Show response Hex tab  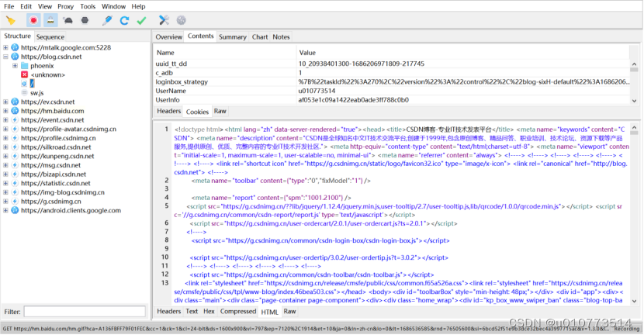(x=209, y=311)
